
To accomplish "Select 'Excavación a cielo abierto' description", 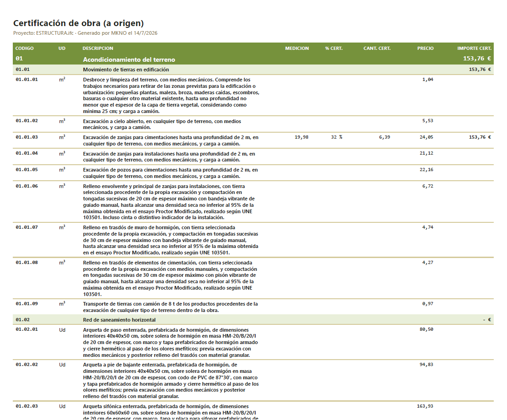I will [x=162, y=124].
